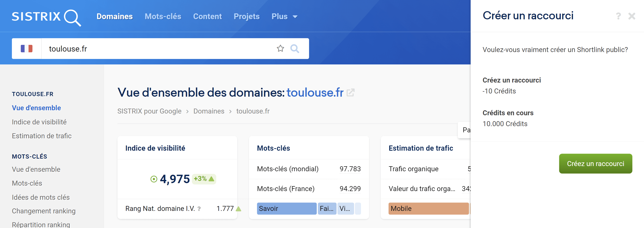
Task: Open Répartition ranking sidebar item
Action: [x=41, y=225]
